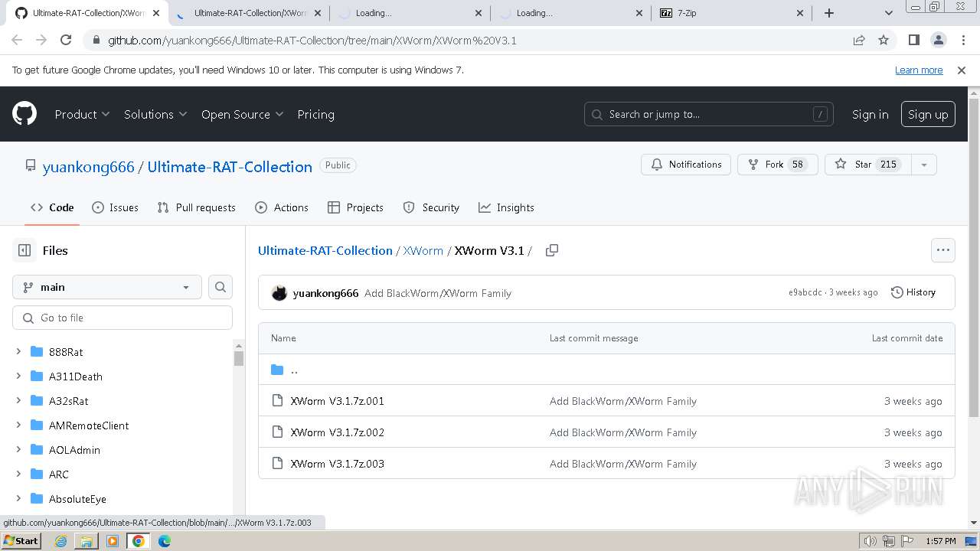
Task: Open a new browser tab
Action: click(x=829, y=13)
